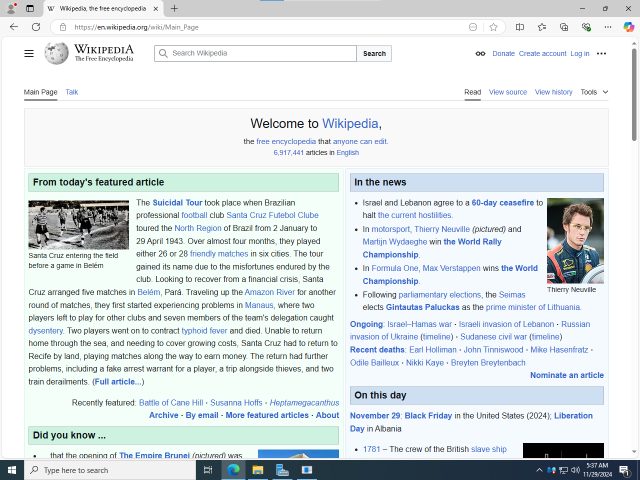This screenshot has width=640, height=480.
Task: Click the Create account link
Action: (542, 53)
